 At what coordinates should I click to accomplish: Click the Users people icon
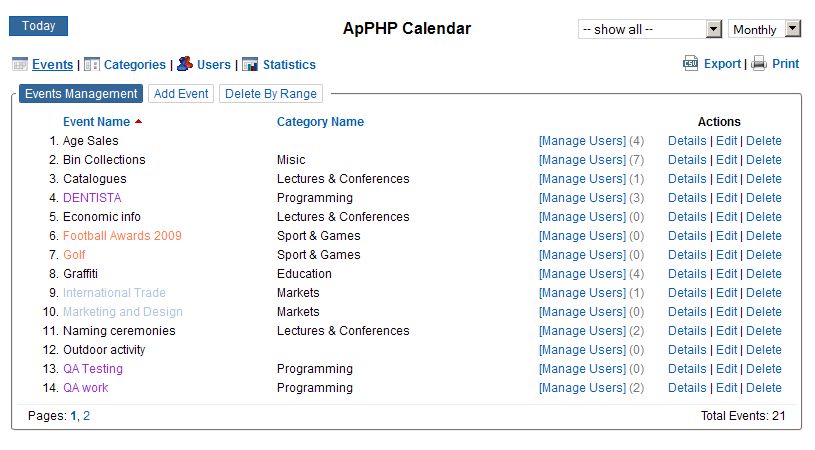185,64
